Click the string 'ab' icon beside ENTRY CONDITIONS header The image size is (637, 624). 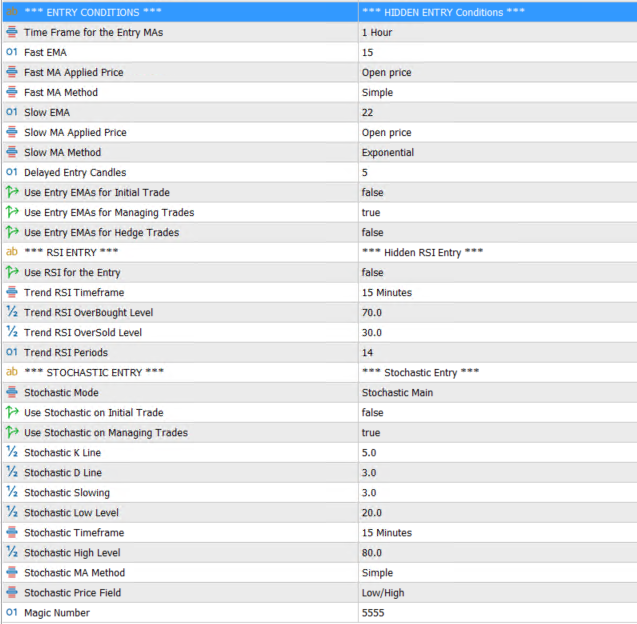tap(12, 12)
